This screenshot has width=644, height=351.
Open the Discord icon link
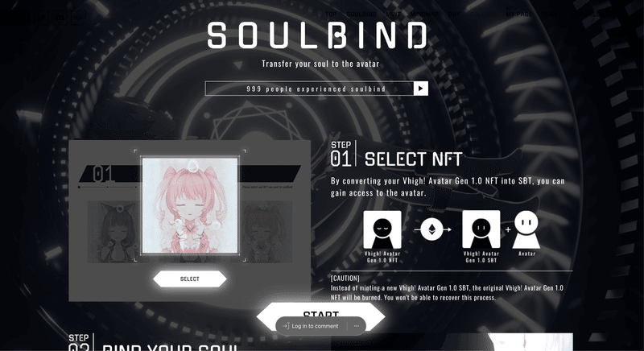[60, 18]
